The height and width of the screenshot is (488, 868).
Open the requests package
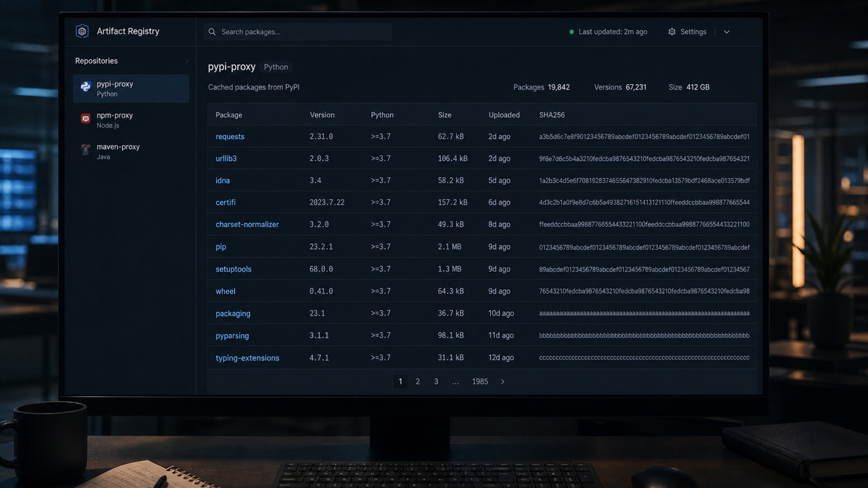pos(230,136)
